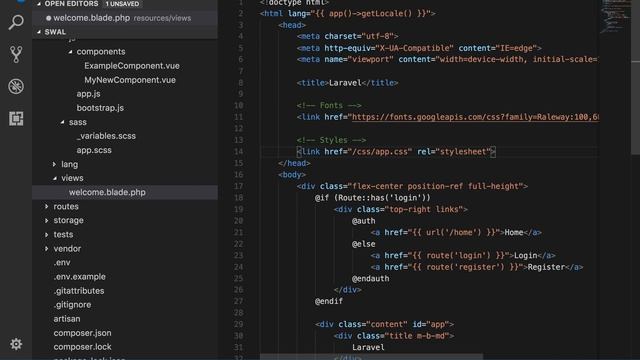Open the .gitattributes file
Screen dimensions: 640x360
(79, 291)
